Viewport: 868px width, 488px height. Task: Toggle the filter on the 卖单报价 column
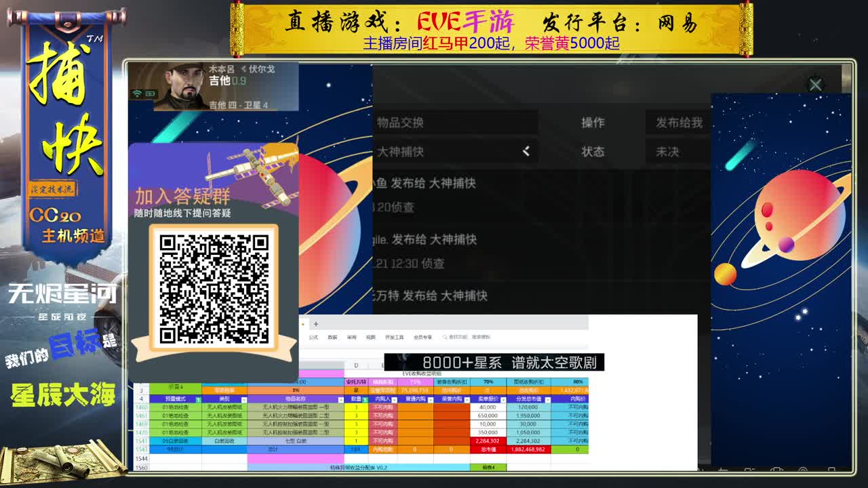pos(504,400)
